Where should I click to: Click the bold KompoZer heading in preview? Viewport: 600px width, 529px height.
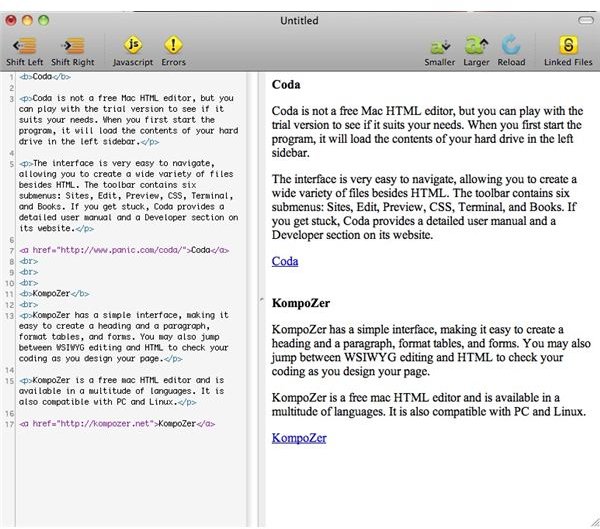coord(301,303)
